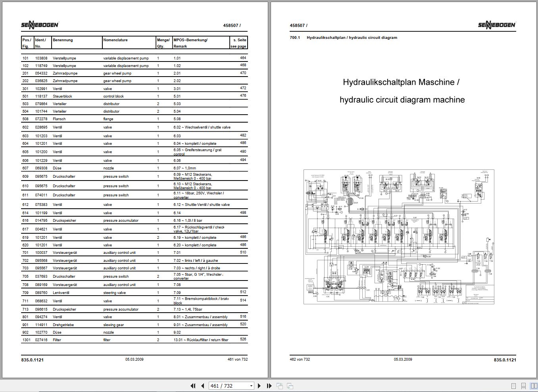Switch to single page view
538x392 pixels.
click(513, 386)
